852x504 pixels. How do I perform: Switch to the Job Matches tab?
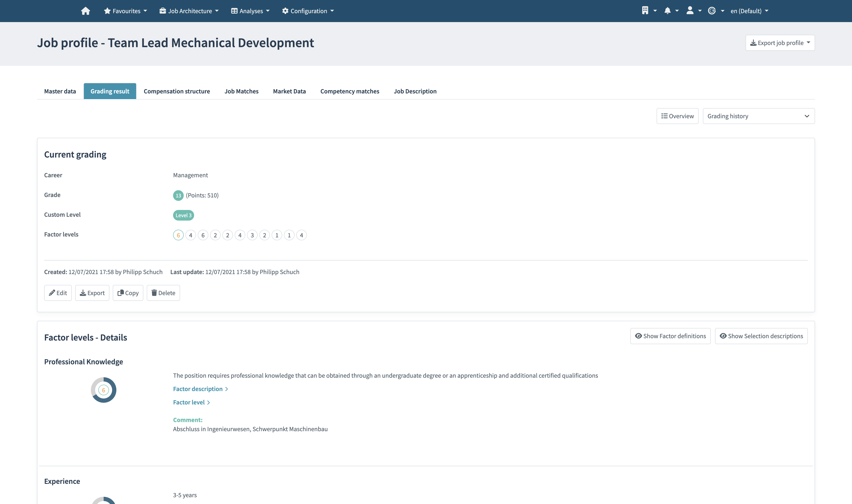pos(241,91)
